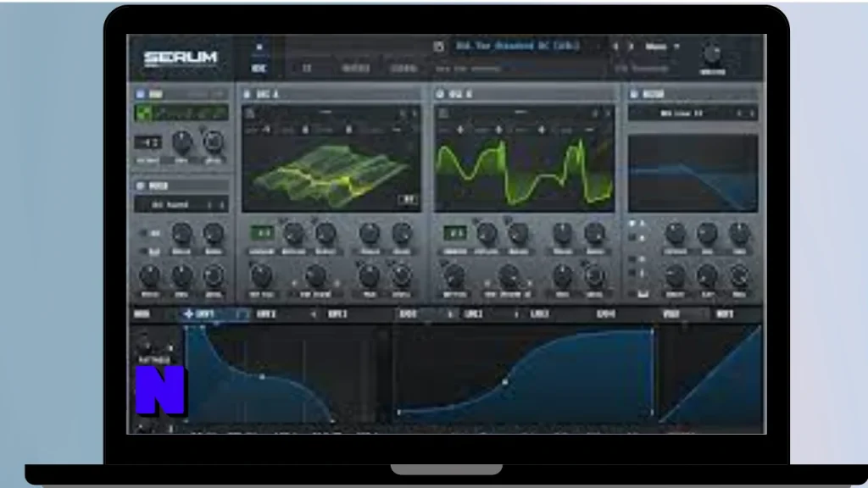The width and height of the screenshot is (868, 488).
Task: Click the noise level knob
Action: (x=213, y=275)
